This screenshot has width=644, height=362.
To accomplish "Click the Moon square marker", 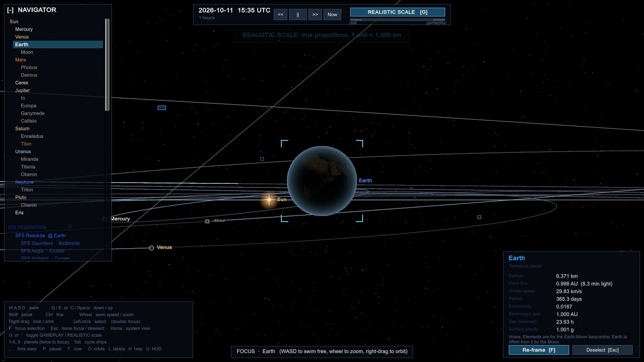I will coord(207,222).
